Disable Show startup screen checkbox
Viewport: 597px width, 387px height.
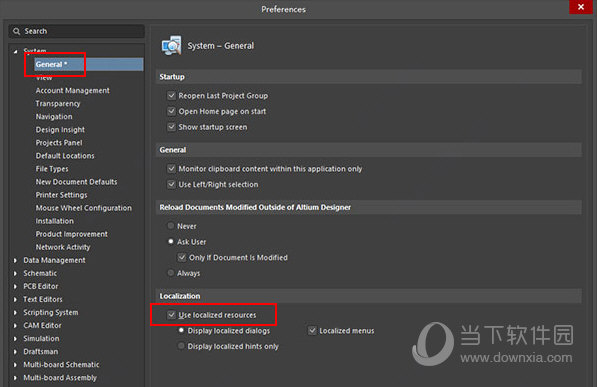click(x=172, y=127)
